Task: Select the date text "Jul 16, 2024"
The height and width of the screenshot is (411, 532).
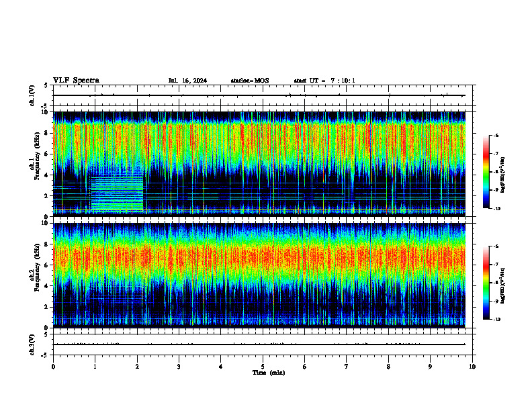Action: (187, 81)
